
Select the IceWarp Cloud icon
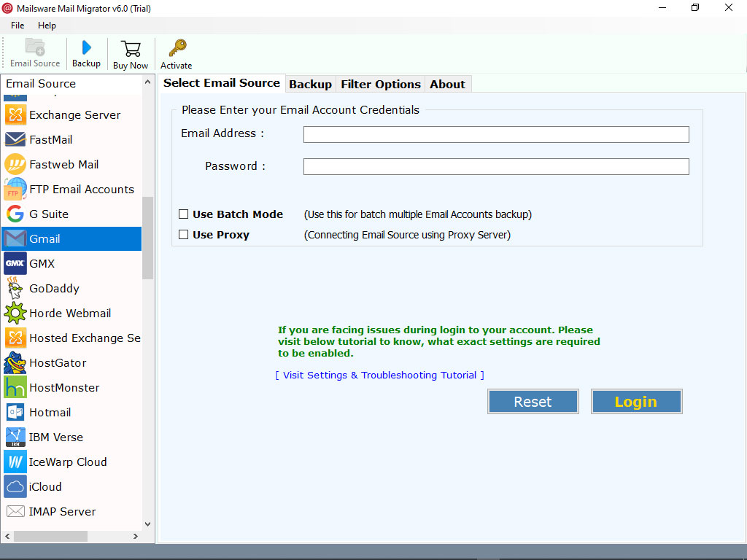[15, 462]
